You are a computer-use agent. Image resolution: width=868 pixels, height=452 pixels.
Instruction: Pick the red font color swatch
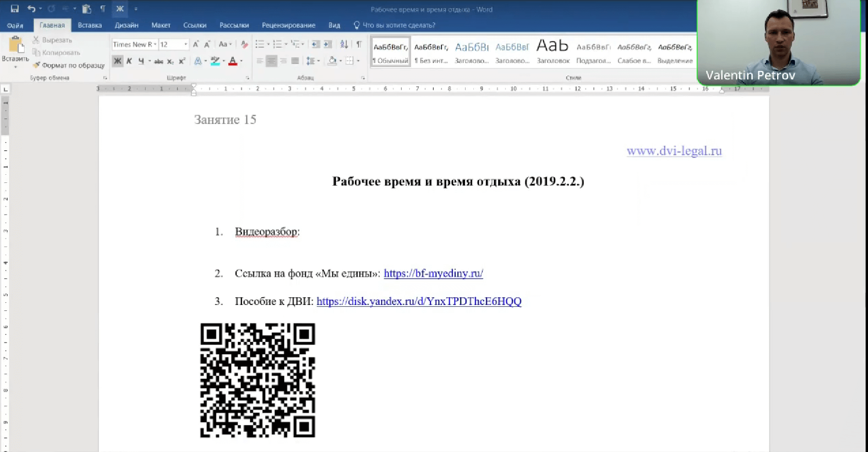(233, 61)
